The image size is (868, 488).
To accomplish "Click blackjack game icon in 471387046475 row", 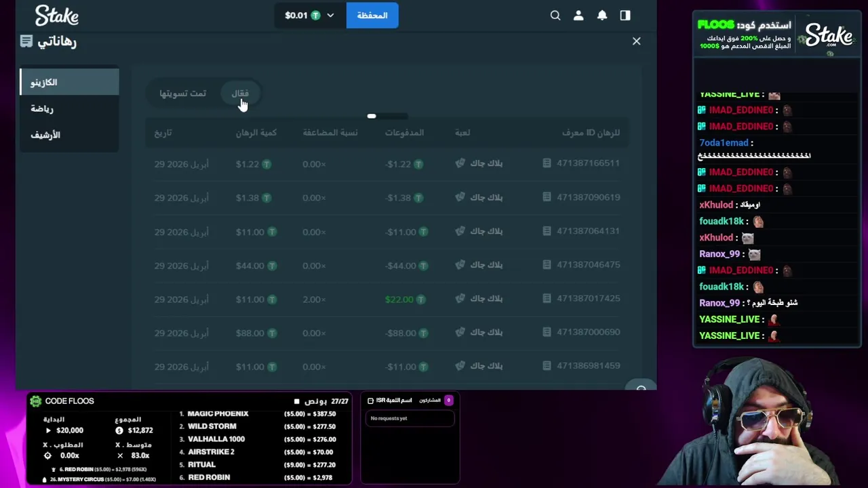I will 460,264.
